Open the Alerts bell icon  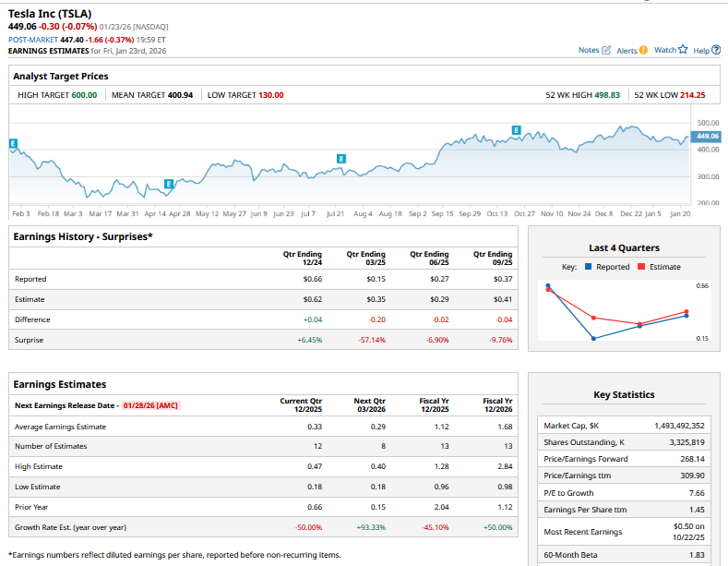[643, 50]
